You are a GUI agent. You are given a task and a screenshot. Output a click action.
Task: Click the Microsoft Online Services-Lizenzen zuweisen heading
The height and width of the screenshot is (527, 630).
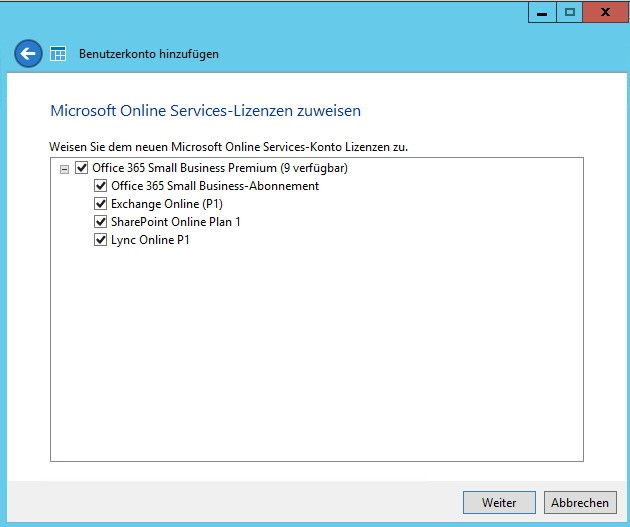pyautogui.click(x=205, y=110)
